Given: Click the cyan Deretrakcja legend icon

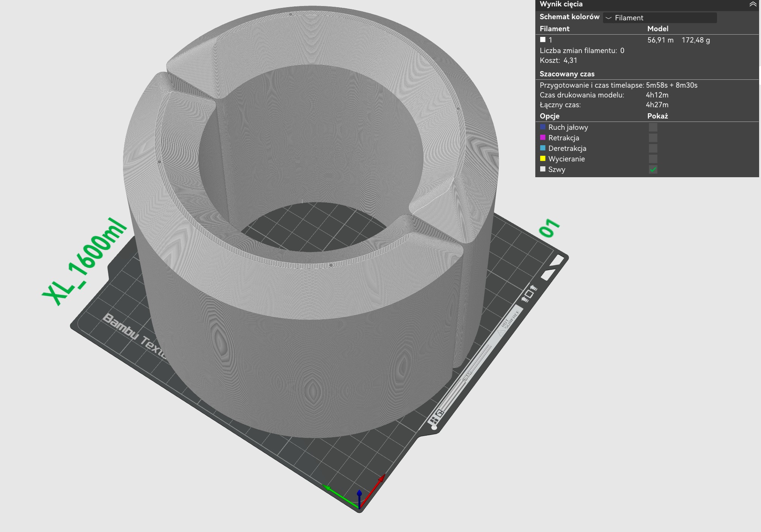Looking at the screenshot, I should [543, 148].
